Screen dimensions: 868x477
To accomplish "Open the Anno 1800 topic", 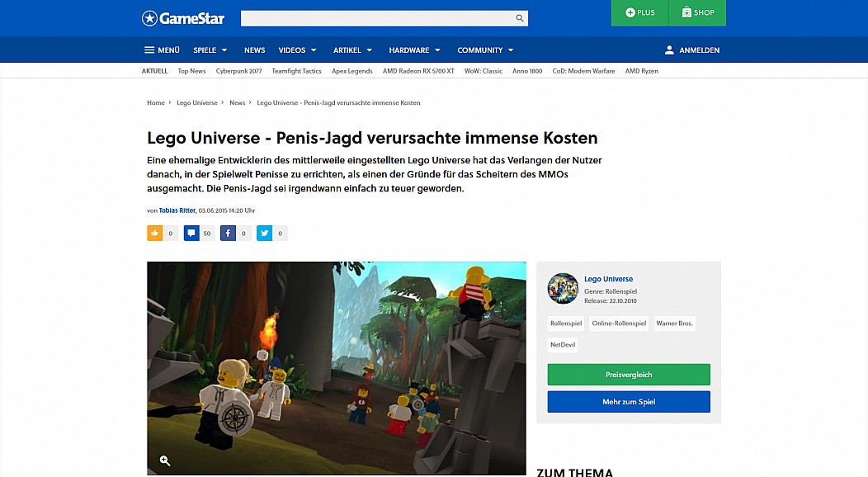I will [x=527, y=71].
